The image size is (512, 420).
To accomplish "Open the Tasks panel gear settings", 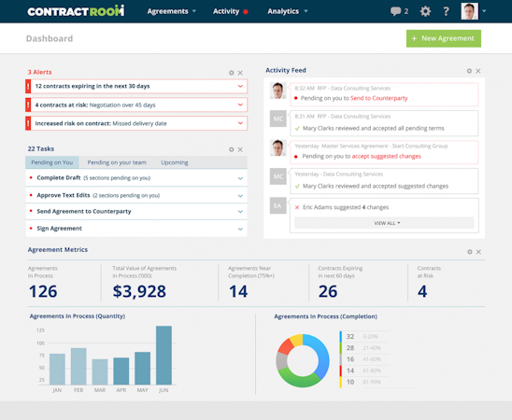I will (231, 149).
